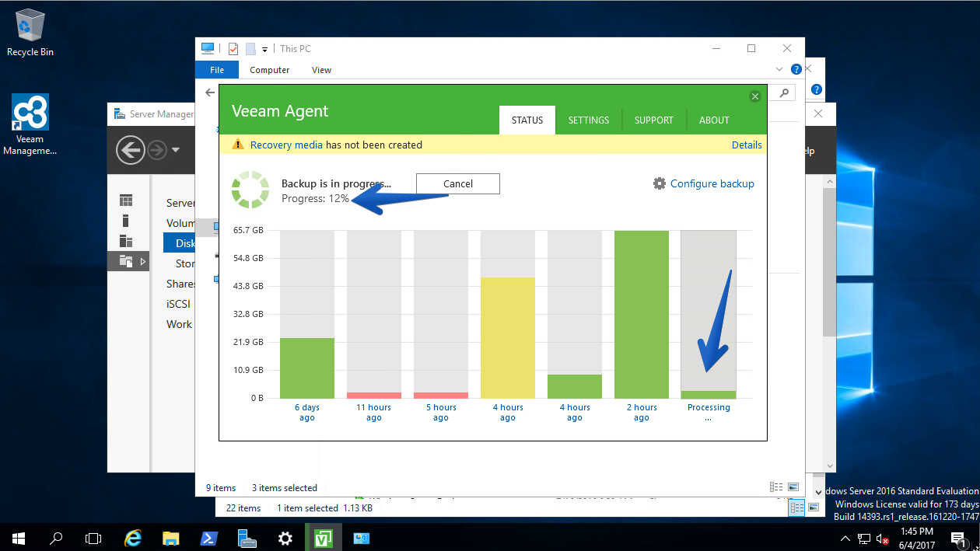Select the 2 hours ago backup bar
The image size is (980, 551).
(642, 315)
